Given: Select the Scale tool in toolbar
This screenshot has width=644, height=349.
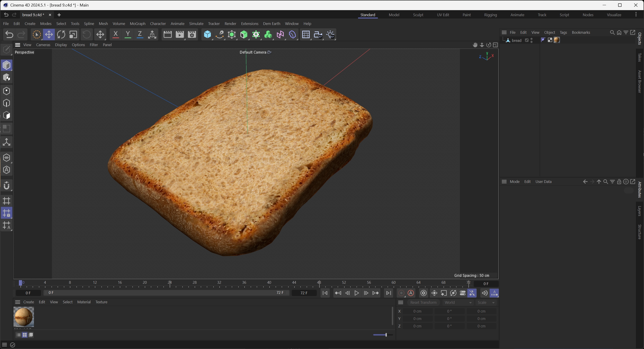Looking at the screenshot, I should pos(73,34).
